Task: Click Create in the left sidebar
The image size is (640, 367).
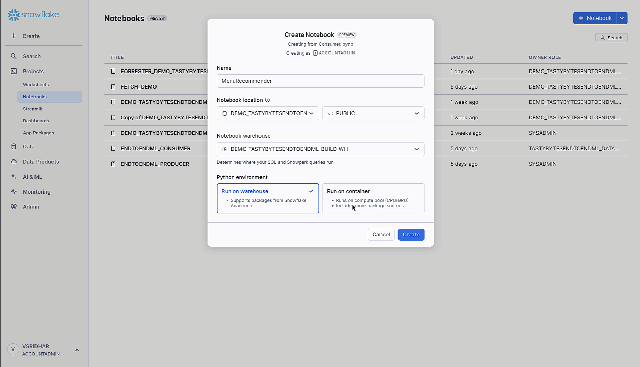Action: point(31,36)
